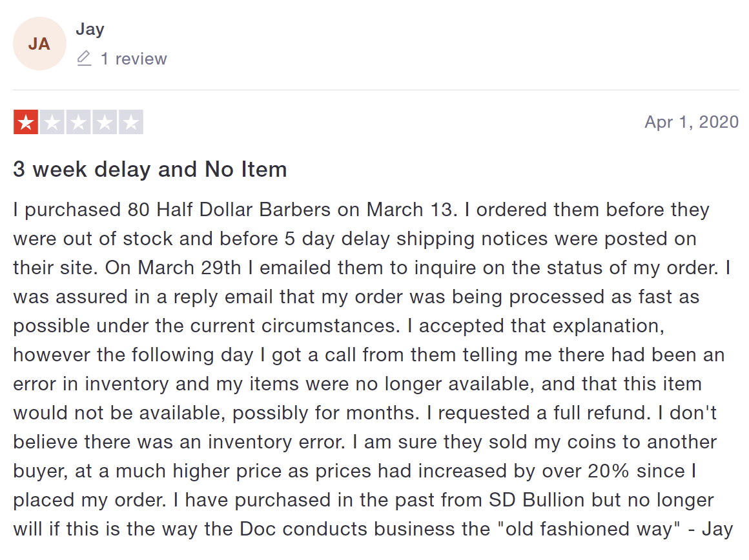Click the pencil icon beside review count
Screen dimensions: 749x560
point(84,58)
